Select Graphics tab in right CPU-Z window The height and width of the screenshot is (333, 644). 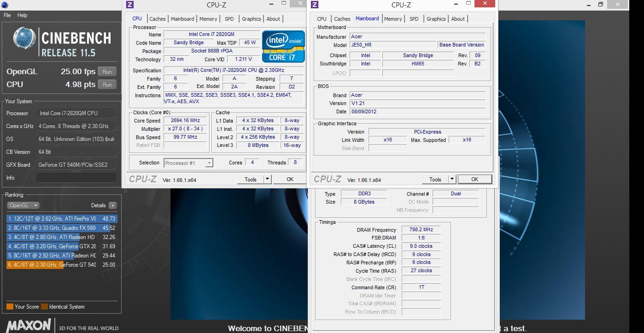[436, 19]
